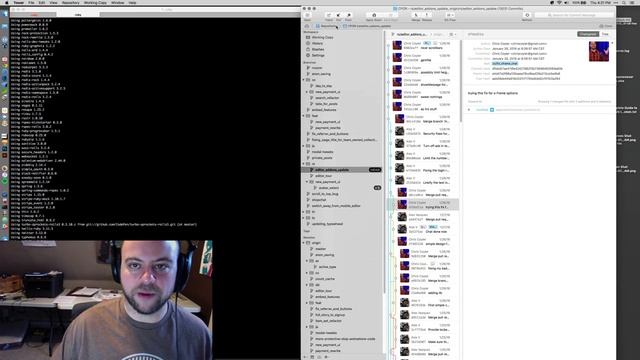Screen dimensions: 640x360
Task: Select the scroll_to_top_bug branch
Action: click(325, 194)
